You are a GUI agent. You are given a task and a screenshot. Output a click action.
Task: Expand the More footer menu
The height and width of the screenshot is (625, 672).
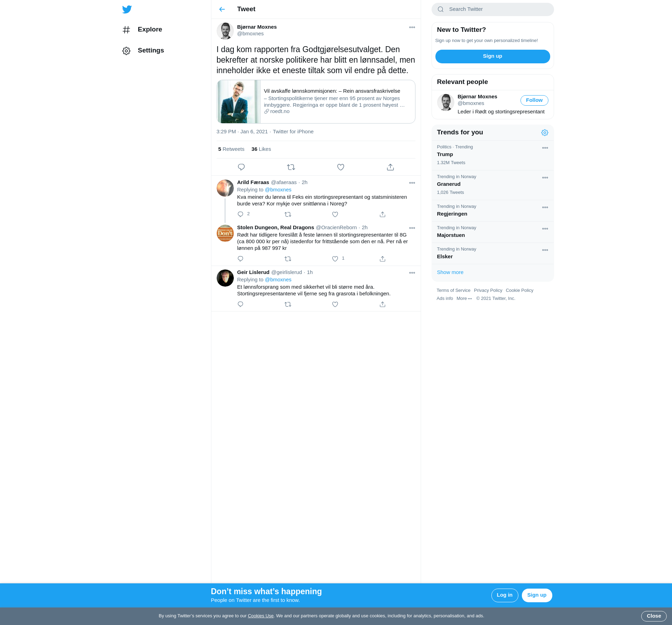point(464,299)
